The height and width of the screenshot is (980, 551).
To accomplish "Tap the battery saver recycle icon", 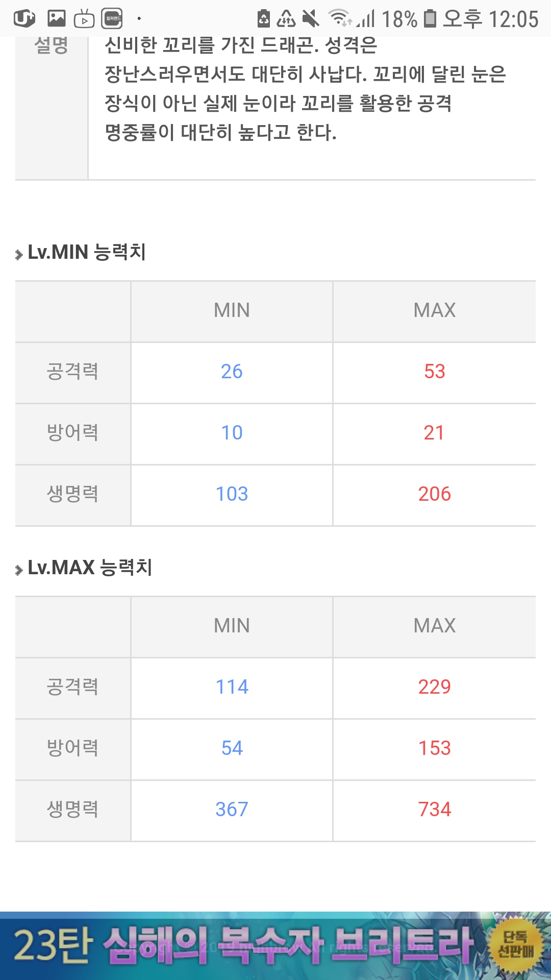I will [286, 19].
